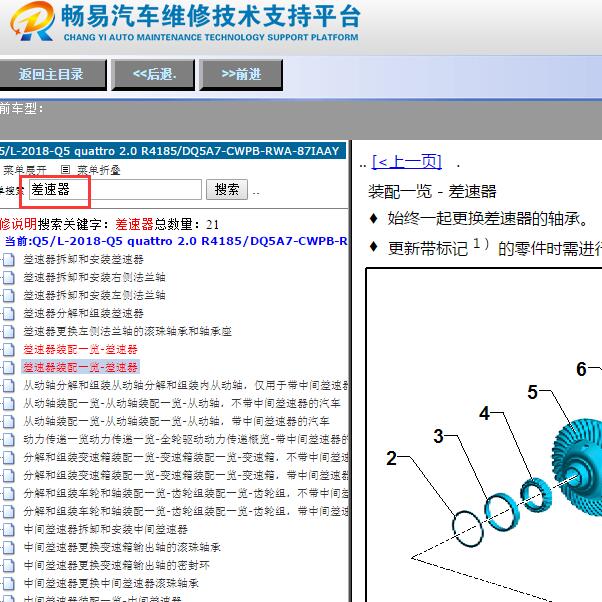This screenshot has height=602, width=602.
Task: Click the 更新带标记 1) note line
Action: 494,248
